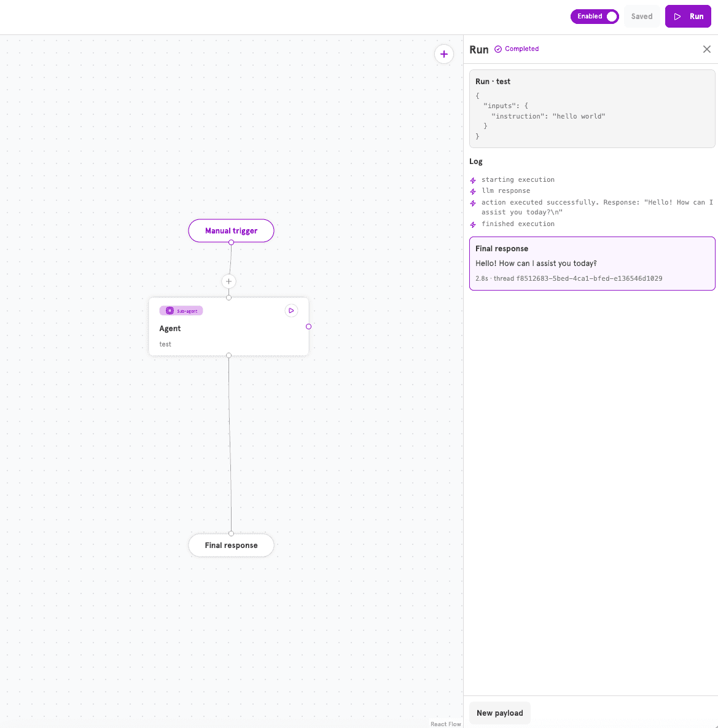Click the lightning icon beside 'starting execution'
Viewport: 718px width, 728px height.
pyautogui.click(x=473, y=180)
